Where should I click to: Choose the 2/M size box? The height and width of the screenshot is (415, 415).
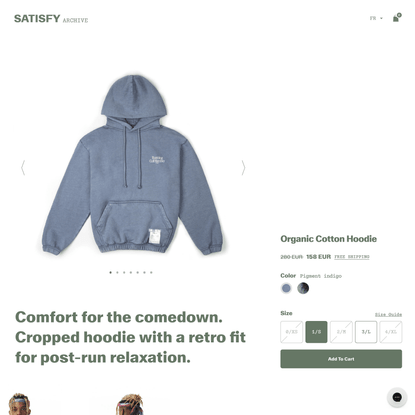coord(341,332)
